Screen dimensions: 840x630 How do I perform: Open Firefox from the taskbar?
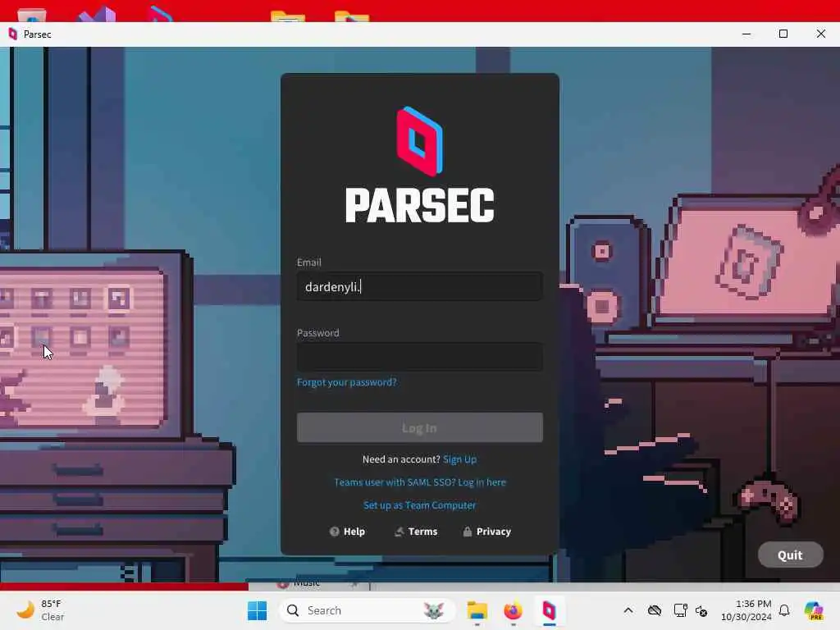[513, 610]
